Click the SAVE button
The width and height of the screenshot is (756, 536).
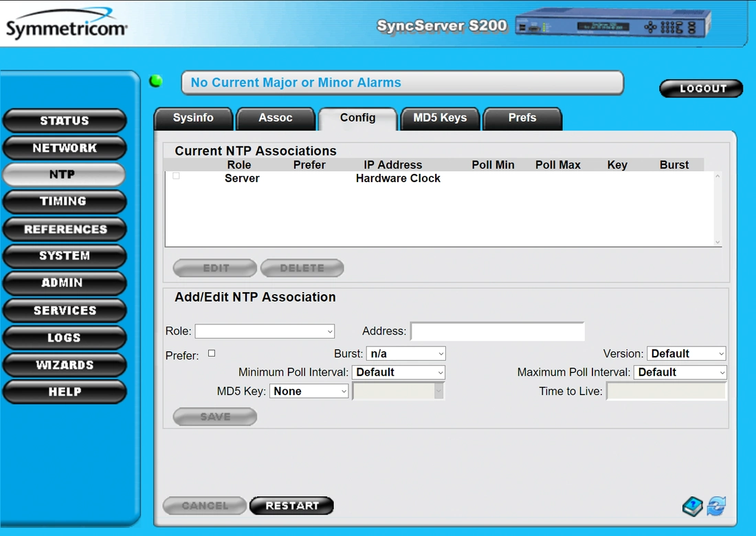pos(215,417)
